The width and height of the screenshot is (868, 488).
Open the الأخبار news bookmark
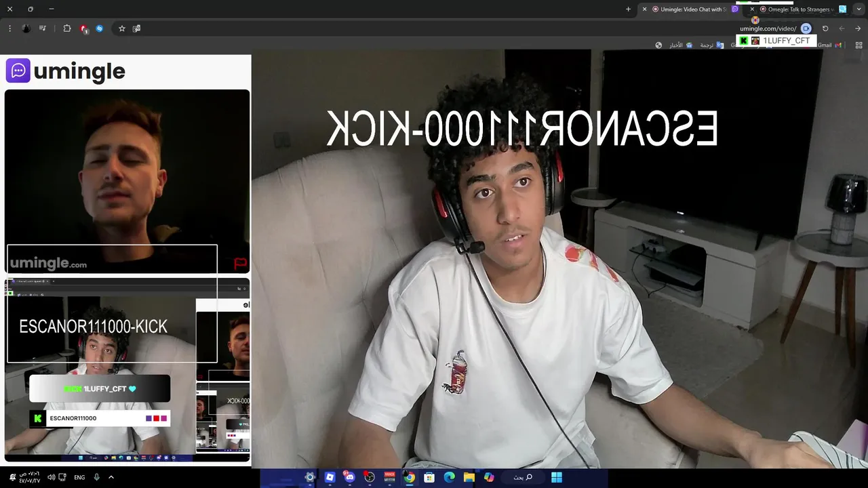pyautogui.click(x=680, y=45)
